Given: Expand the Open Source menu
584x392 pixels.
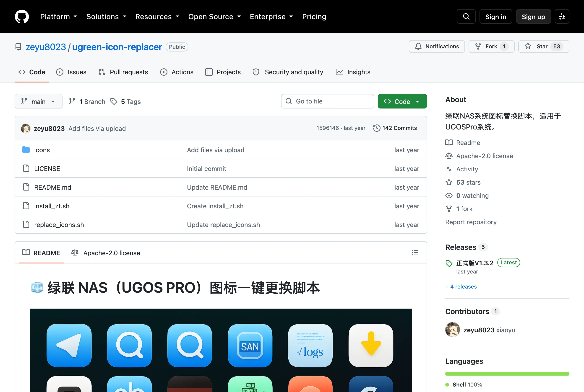Looking at the screenshot, I should pos(214,16).
